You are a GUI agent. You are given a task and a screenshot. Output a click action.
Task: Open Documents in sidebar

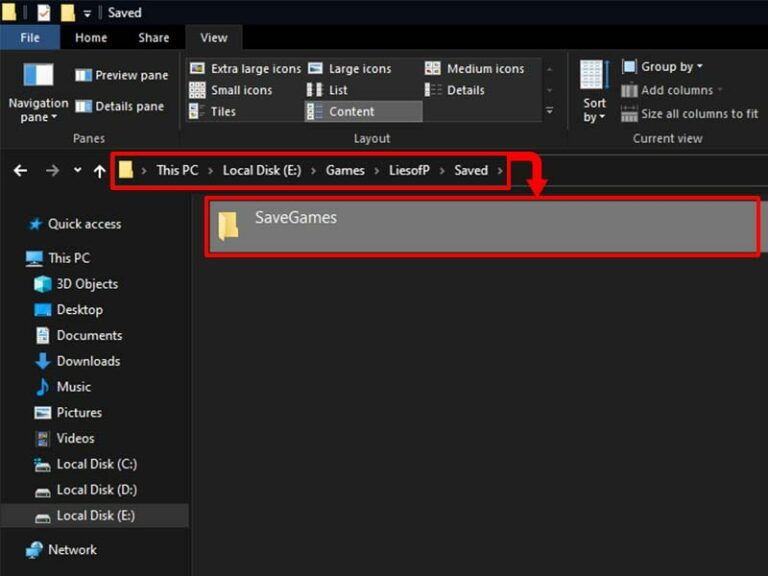pyautogui.click(x=79, y=336)
